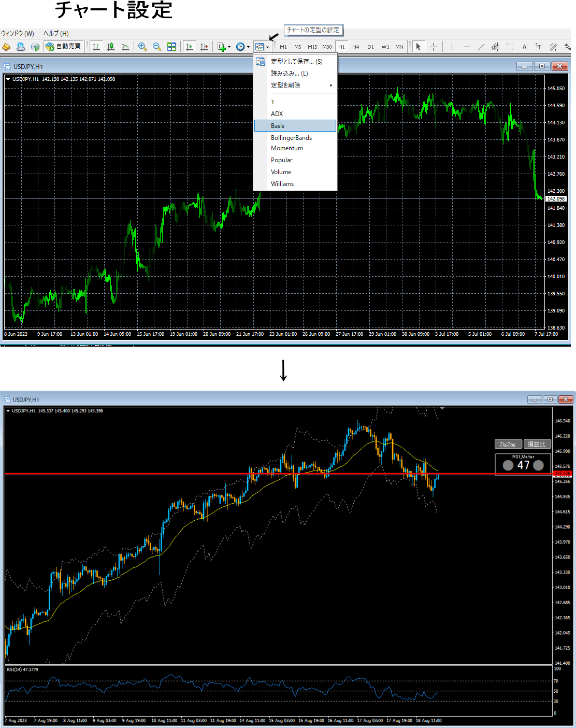Select the trendline drawing tool
Image resolution: width=576 pixels, height=728 pixels.
pyautogui.click(x=481, y=47)
